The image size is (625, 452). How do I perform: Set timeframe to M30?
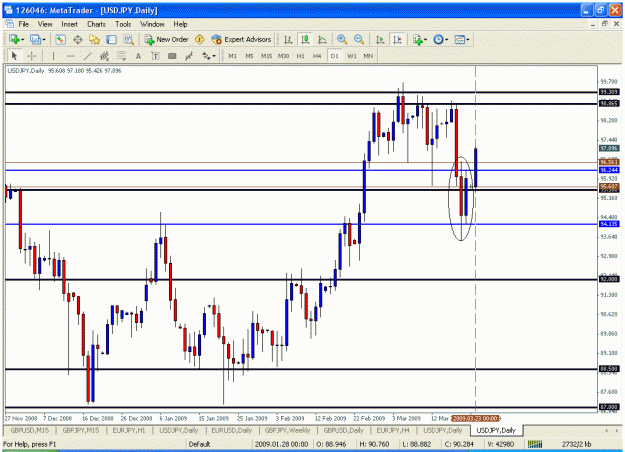[283, 56]
